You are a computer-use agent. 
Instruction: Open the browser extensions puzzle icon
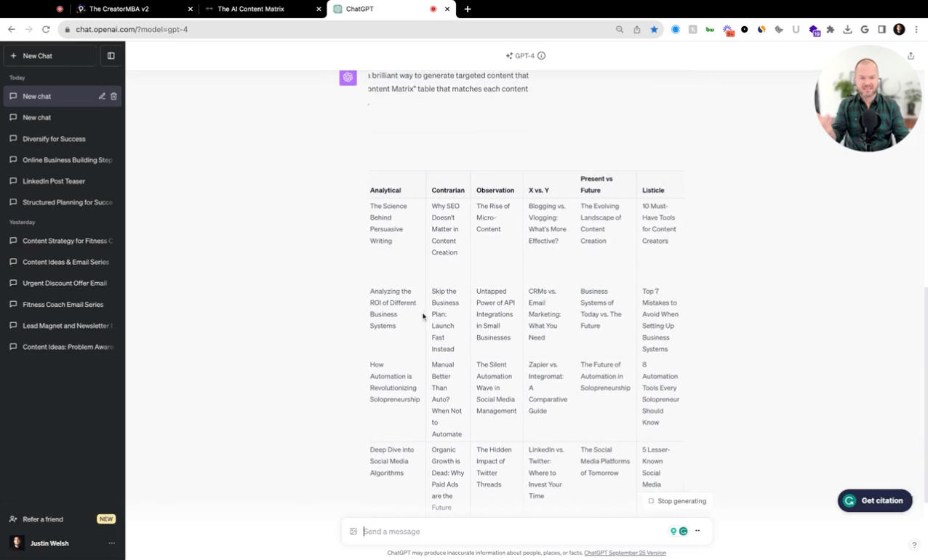click(x=830, y=29)
